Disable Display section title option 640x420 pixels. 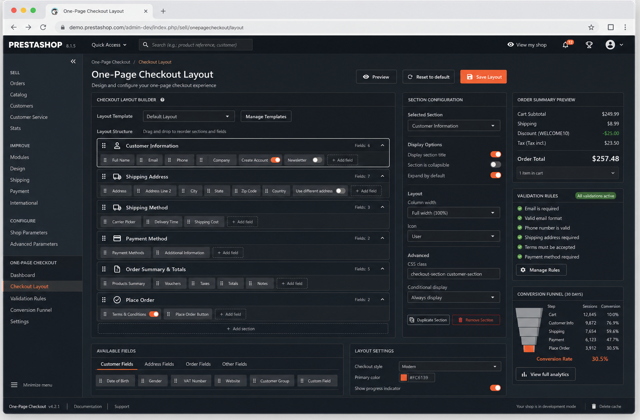coord(496,154)
